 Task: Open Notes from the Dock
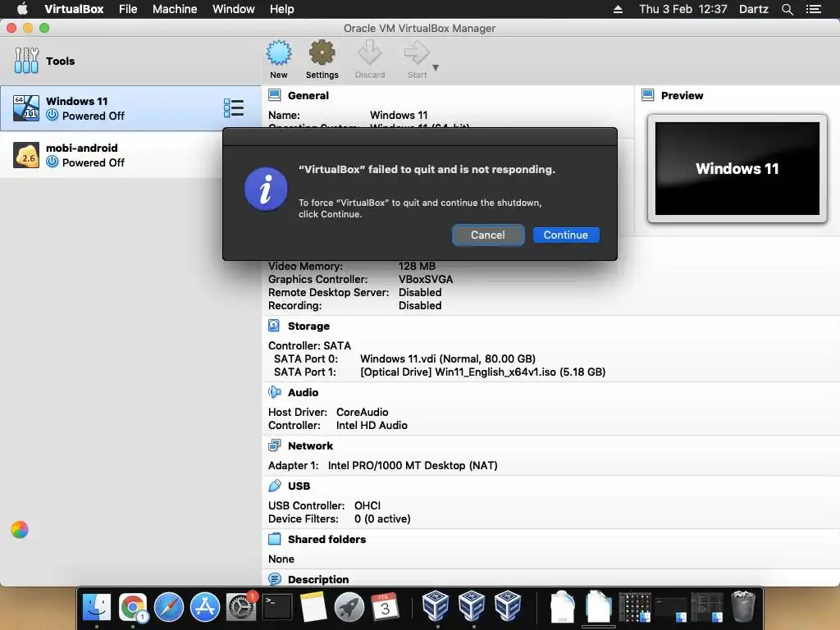pyautogui.click(x=313, y=607)
